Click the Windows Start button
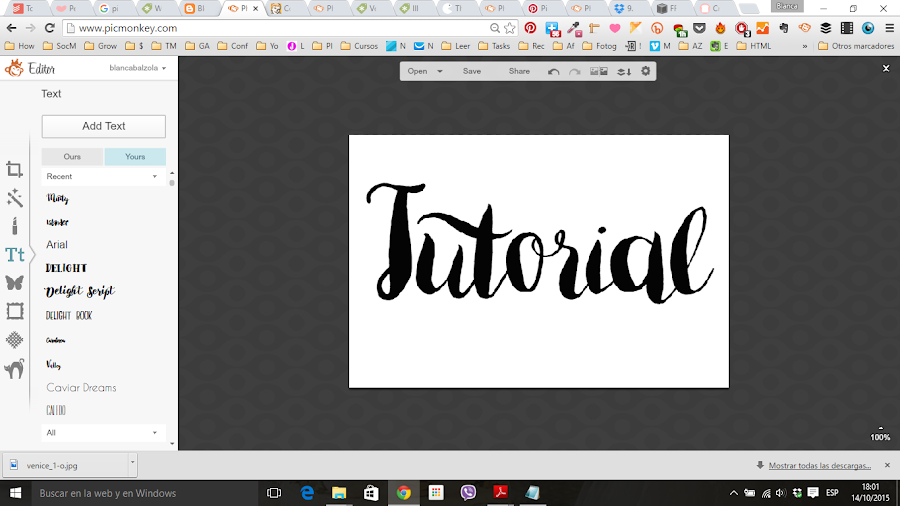The width and height of the screenshot is (900, 506). 15,493
